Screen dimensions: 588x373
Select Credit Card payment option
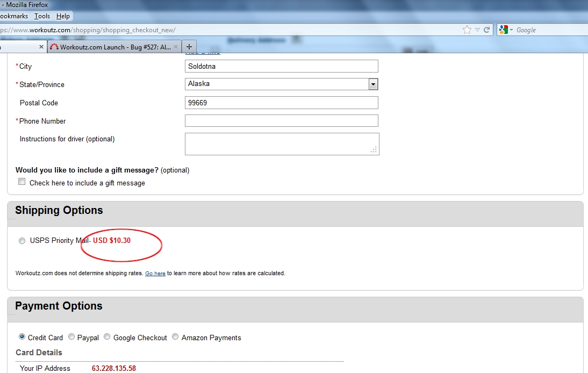tap(22, 336)
